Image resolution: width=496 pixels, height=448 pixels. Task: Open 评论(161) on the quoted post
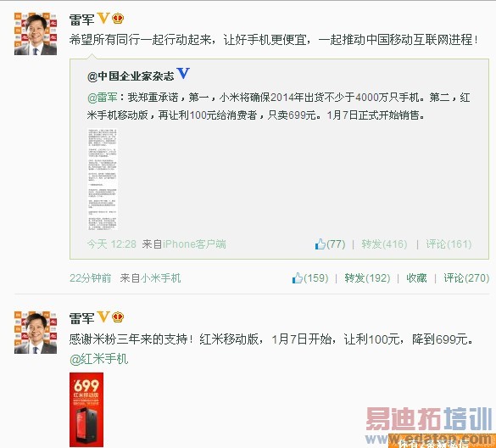449,244
